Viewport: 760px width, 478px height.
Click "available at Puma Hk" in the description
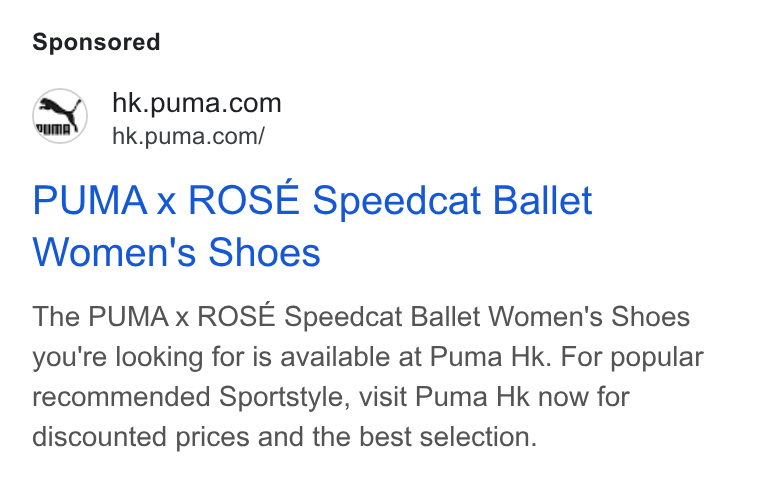coord(416,357)
